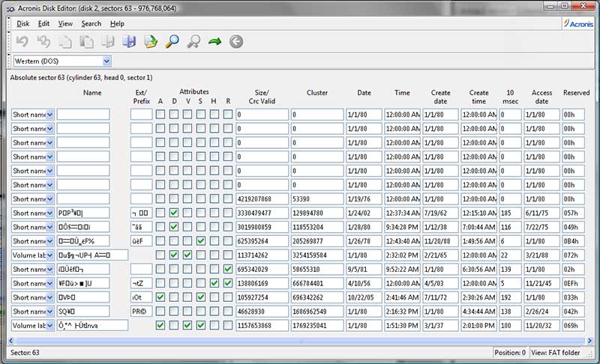Open entry type dropdown for row with size 105927254
Viewport: 600px width, 364px height.
pos(49,297)
